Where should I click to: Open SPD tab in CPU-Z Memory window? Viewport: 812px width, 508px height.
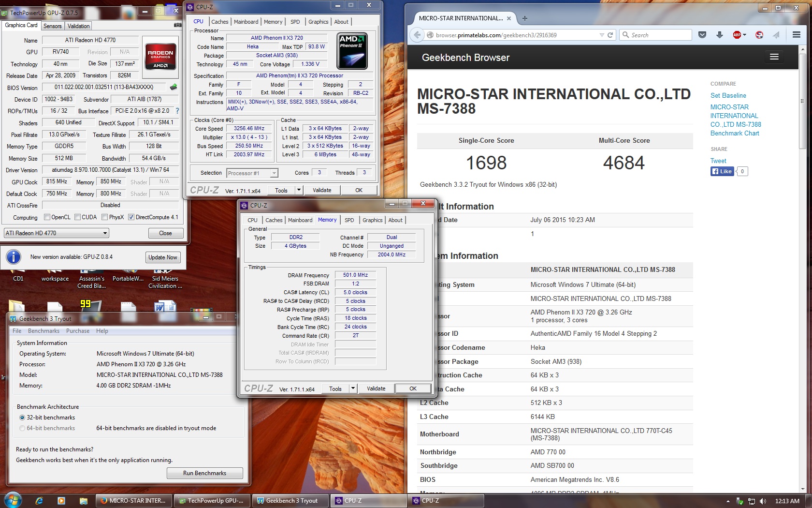349,220
